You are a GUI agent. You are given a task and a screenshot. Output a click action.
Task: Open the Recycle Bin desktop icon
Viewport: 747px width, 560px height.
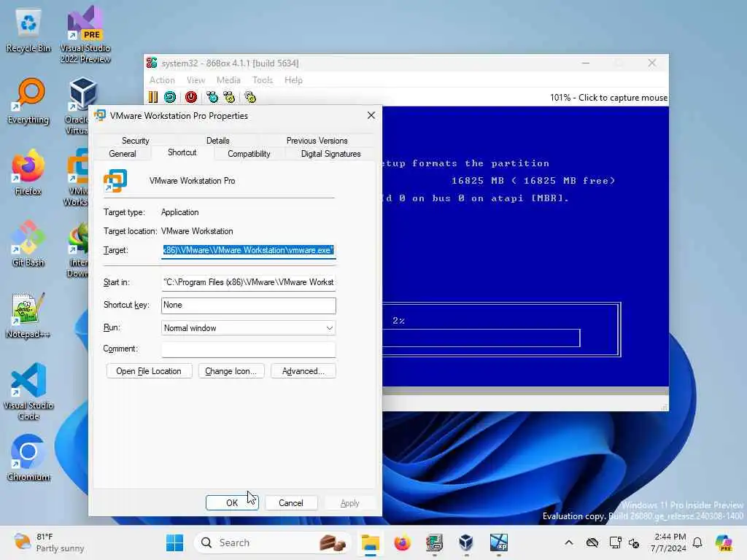click(x=28, y=29)
